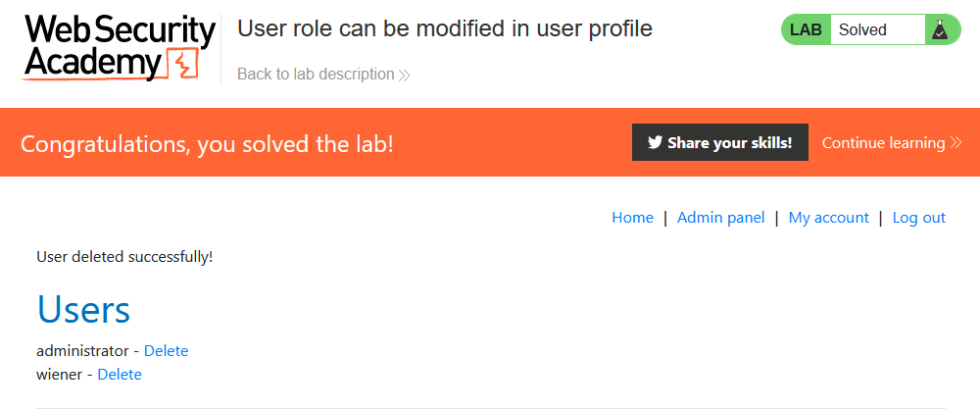Click the flask icon beside Solved
The width and height of the screenshot is (980, 410).
940,30
